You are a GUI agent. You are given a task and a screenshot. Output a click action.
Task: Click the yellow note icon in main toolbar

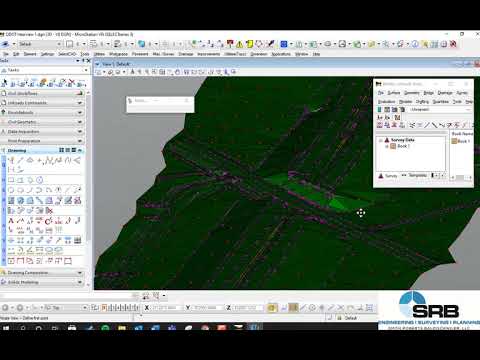tap(249, 44)
